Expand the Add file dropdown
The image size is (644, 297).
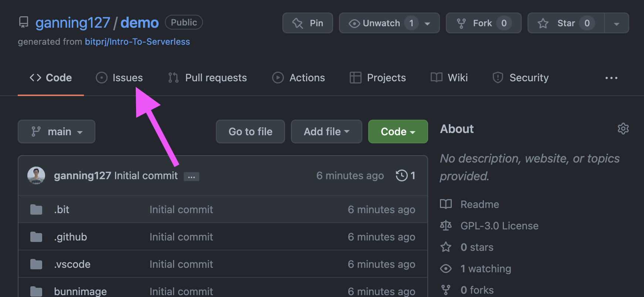tap(326, 132)
